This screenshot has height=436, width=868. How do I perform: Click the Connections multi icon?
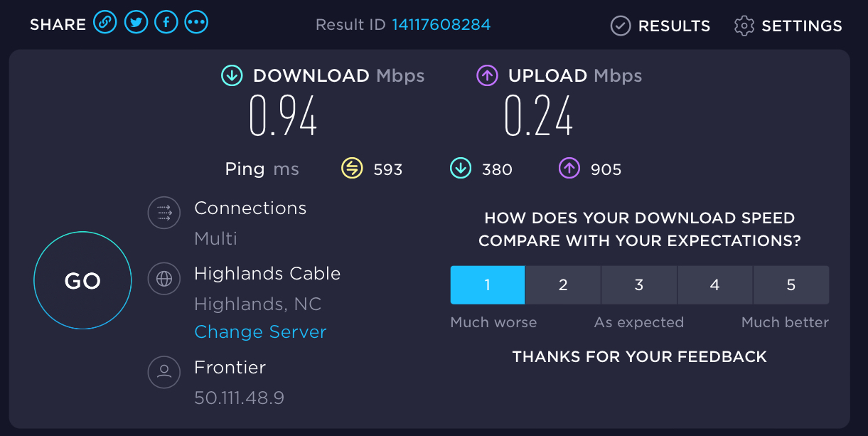tap(164, 213)
